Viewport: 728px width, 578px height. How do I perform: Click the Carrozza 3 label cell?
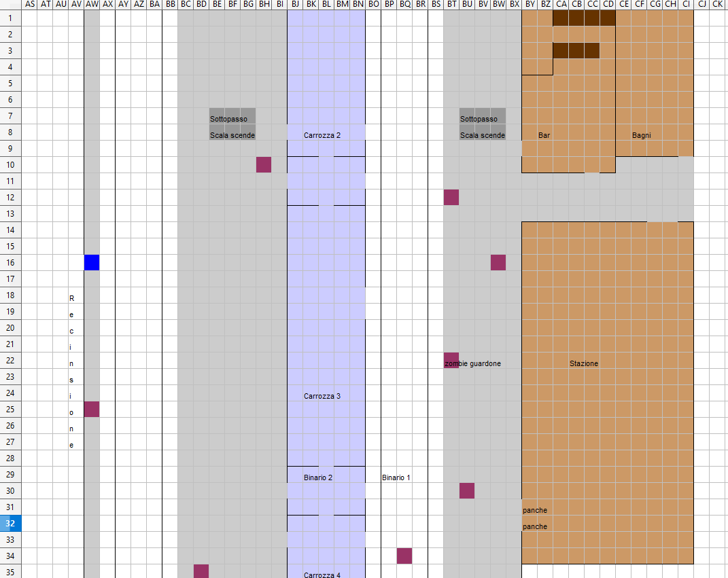pyautogui.click(x=322, y=396)
